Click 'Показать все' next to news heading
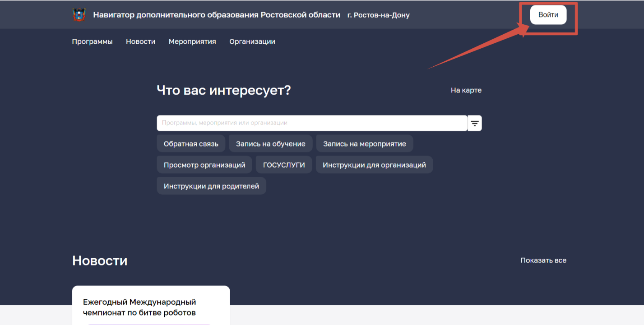 coord(543,261)
